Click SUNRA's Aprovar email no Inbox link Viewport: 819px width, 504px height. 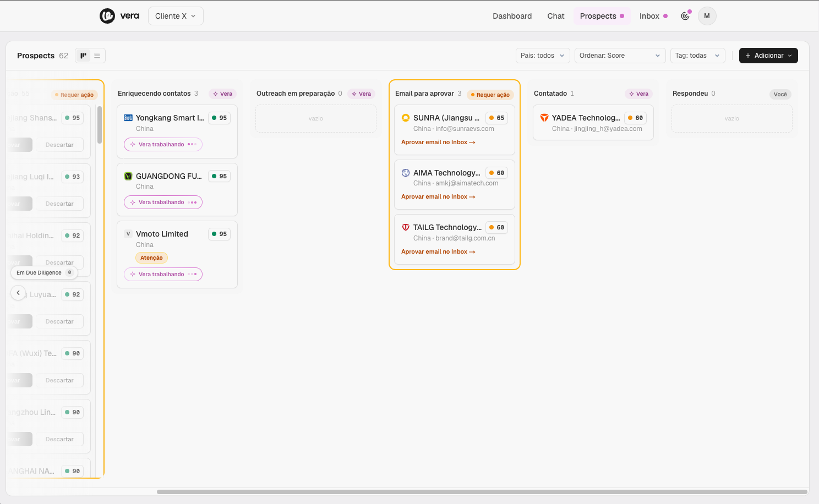tap(438, 142)
